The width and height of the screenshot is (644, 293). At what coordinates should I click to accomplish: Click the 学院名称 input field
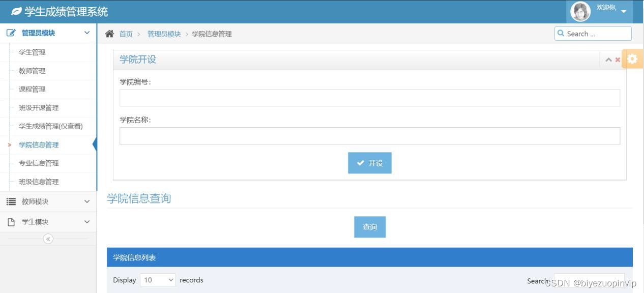(x=370, y=136)
